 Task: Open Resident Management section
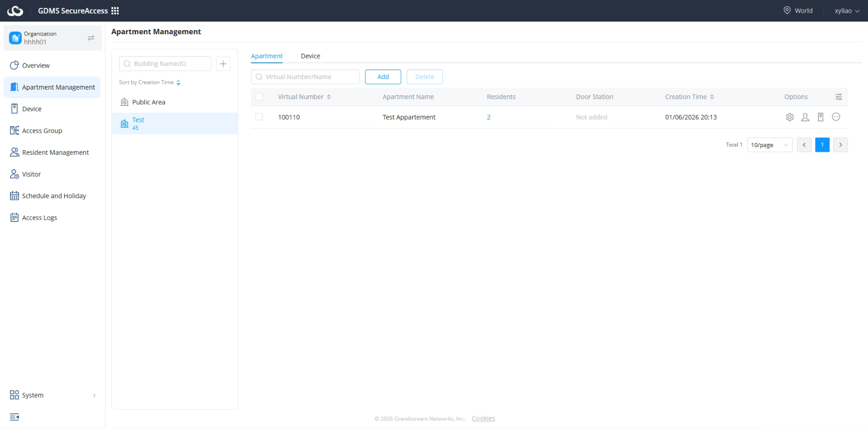(52, 152)
